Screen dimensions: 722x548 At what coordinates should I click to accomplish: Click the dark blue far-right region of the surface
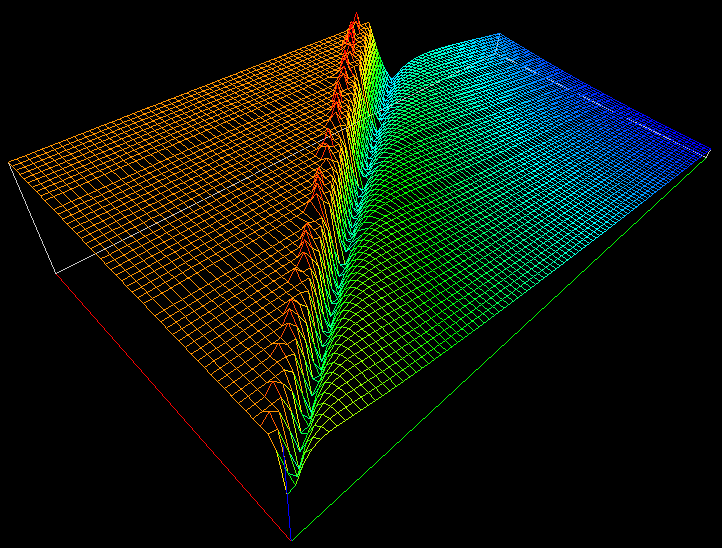pyautogui.click(x=640, y=130)
